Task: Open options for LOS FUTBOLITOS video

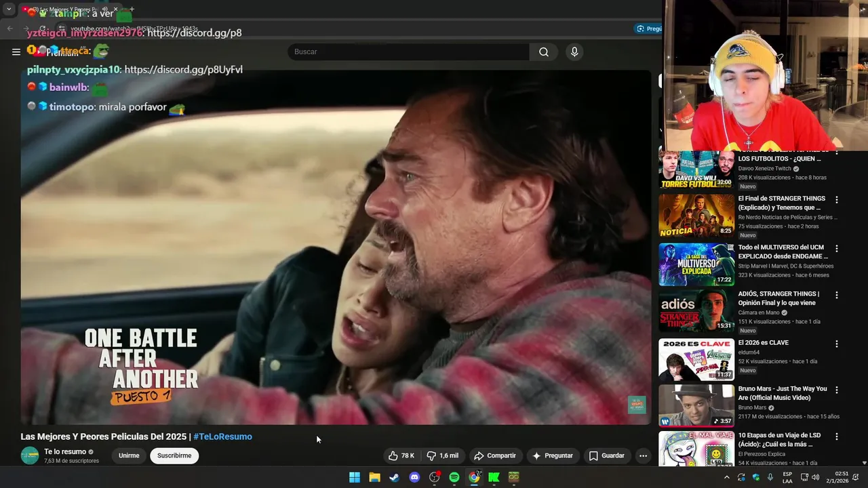Action: pyautogui.click(x=836, y=153)
